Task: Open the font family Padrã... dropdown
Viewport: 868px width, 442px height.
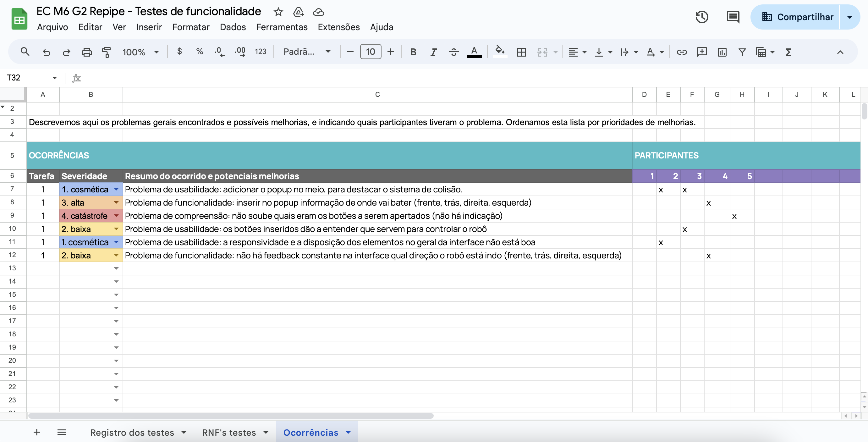Action: [x=307, y=52]
